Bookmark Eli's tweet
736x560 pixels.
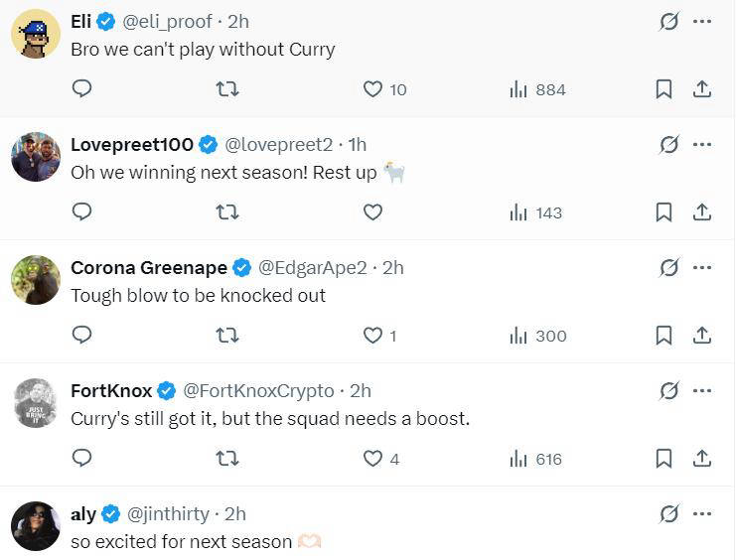[x=663, y=88]
